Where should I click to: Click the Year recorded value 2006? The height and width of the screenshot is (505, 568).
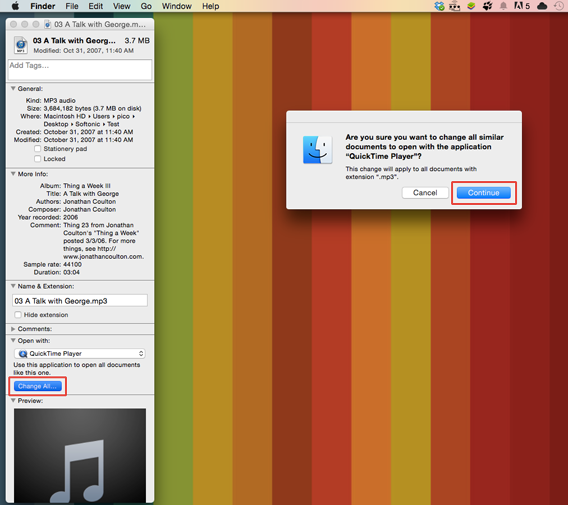coord(71,217)
